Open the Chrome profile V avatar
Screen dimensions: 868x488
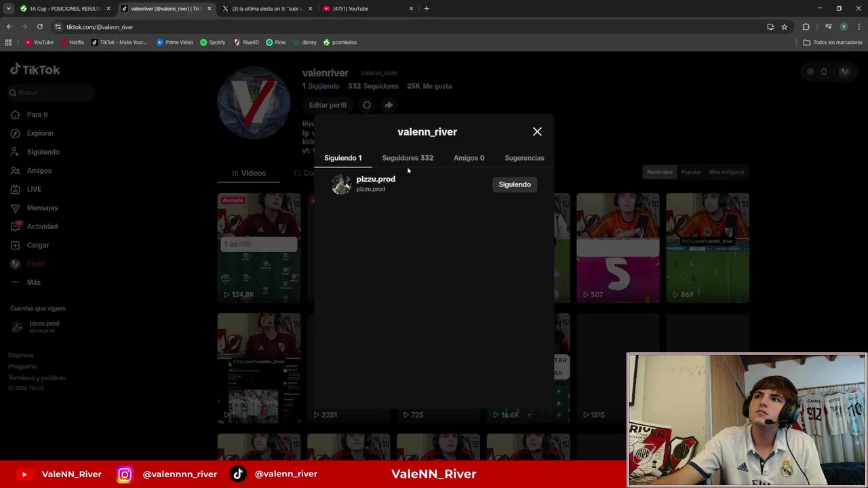pos(844,27)
